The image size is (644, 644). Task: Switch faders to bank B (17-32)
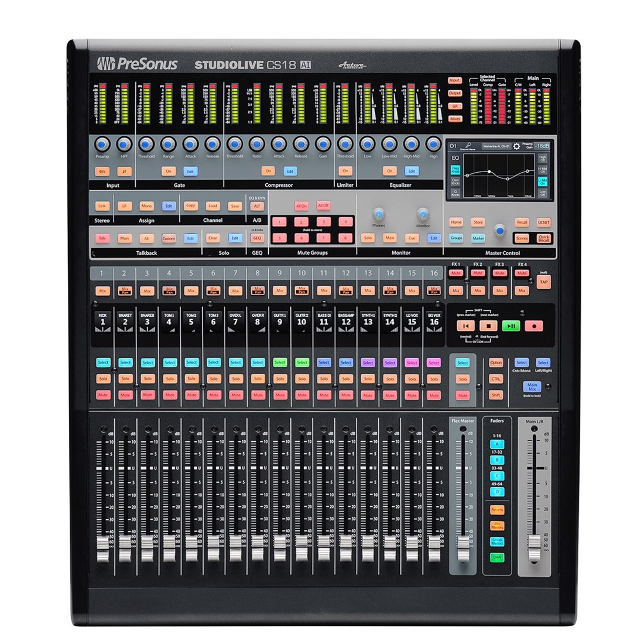click(x=497, y=460)
